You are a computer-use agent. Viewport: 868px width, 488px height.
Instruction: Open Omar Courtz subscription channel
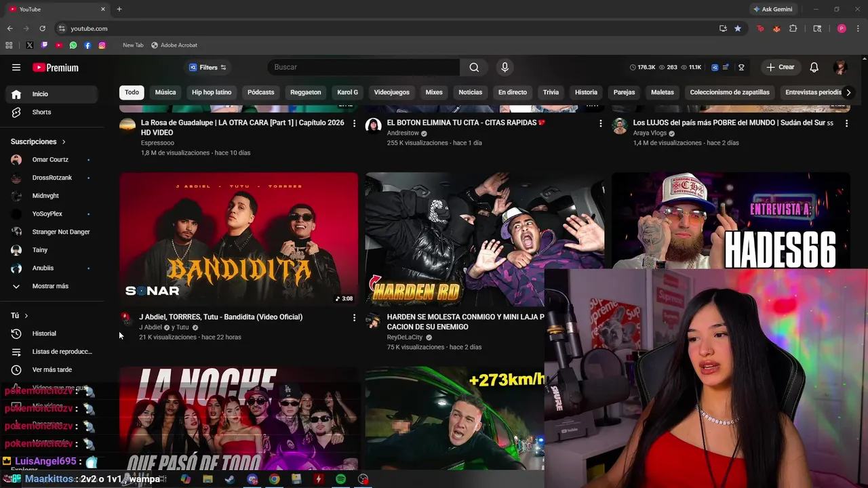(x=52, y=159)
